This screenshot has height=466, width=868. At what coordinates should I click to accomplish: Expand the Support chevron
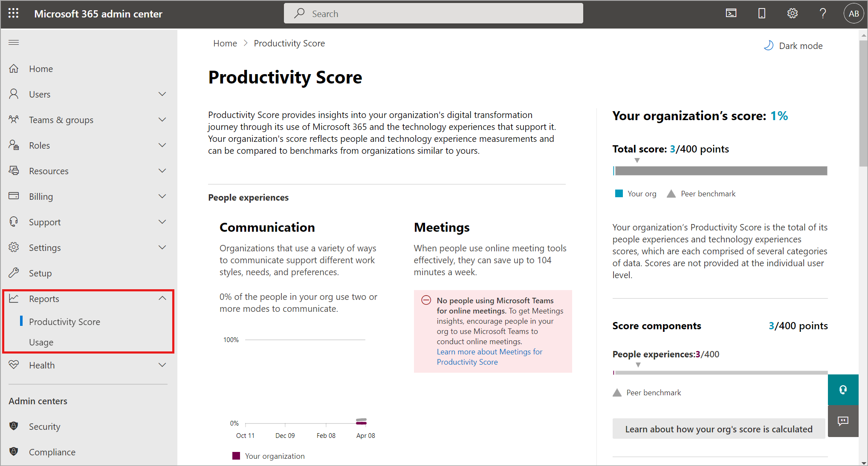point(162,222)
